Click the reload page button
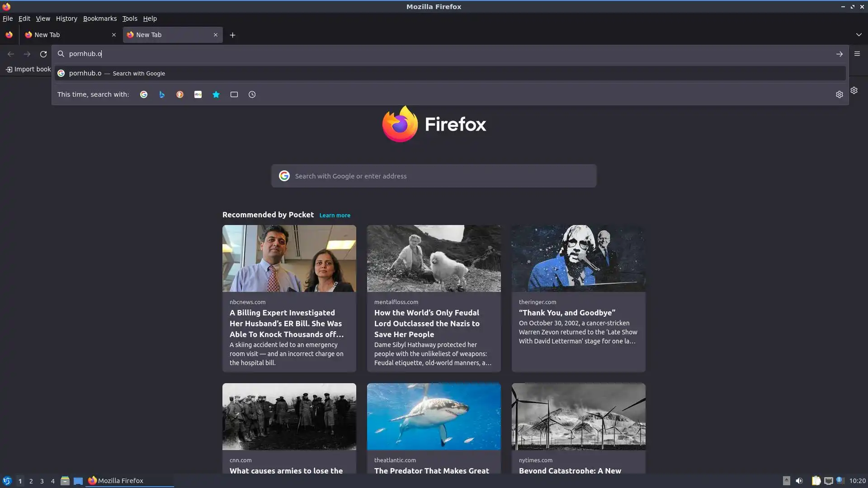The width and height of the screenshot is (868, 488). (43, 54)
